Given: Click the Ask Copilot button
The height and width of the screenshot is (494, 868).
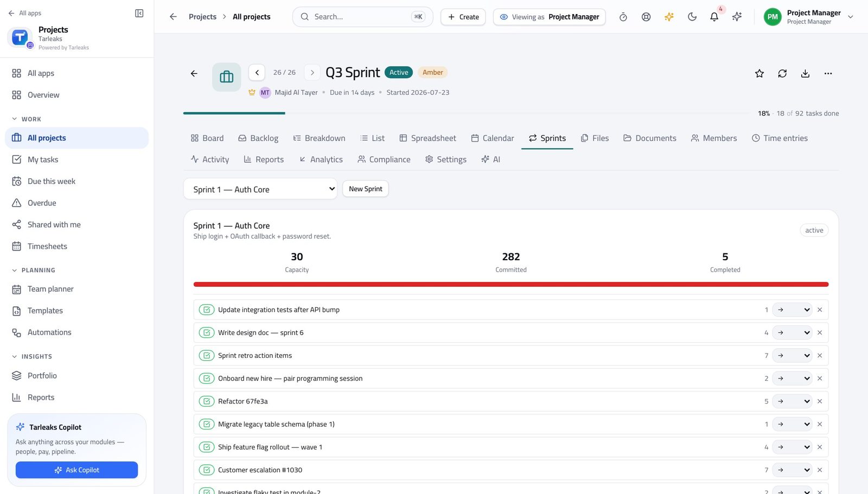Looking at the screenshot, I should point(76,470).
